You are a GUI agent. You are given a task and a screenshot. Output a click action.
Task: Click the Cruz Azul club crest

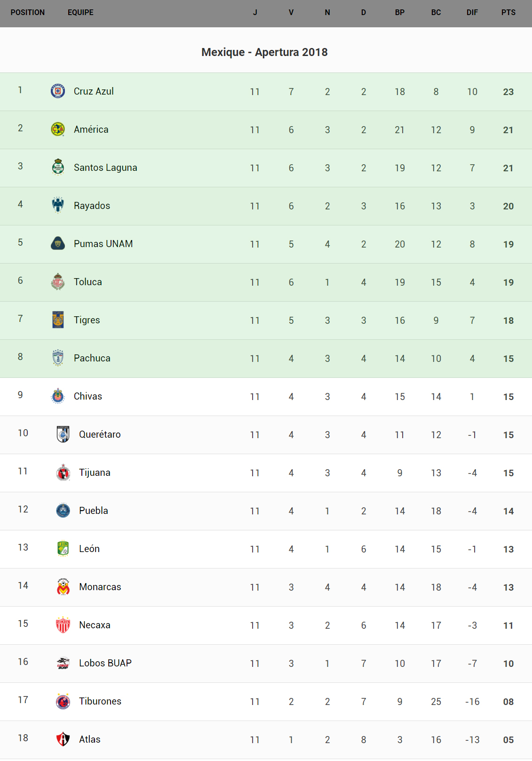(58, 91)
